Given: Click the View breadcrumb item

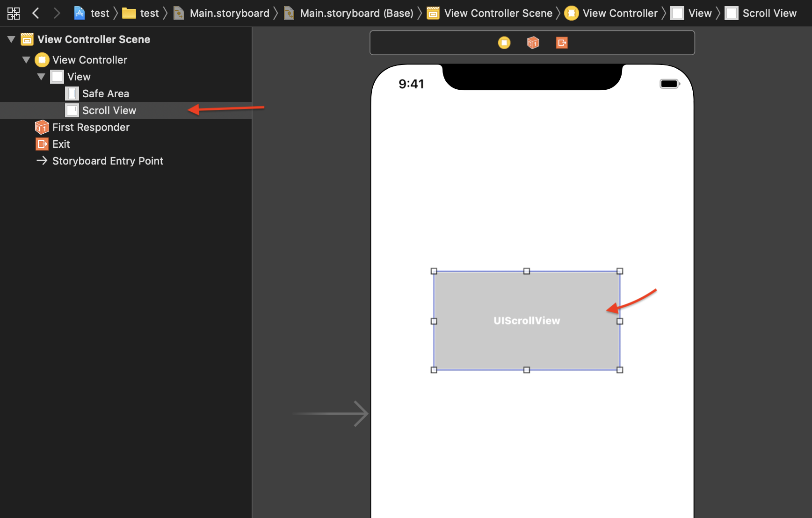Looking at the screenshot, I should [691, 13].
